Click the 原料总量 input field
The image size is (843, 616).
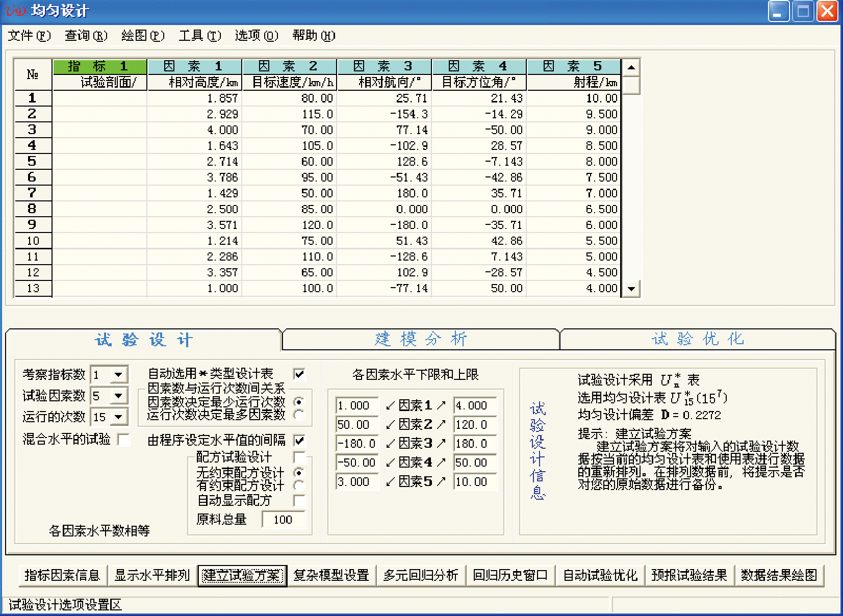coord(284,520)
